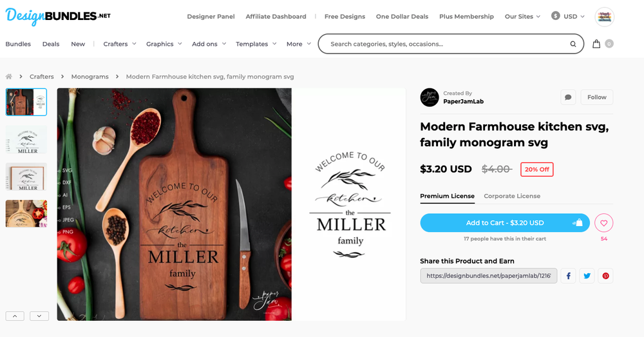Open the user profile avatar
The width and height of the screenshot is (644, 337).
pyautogui.click(x=605, y=17)
